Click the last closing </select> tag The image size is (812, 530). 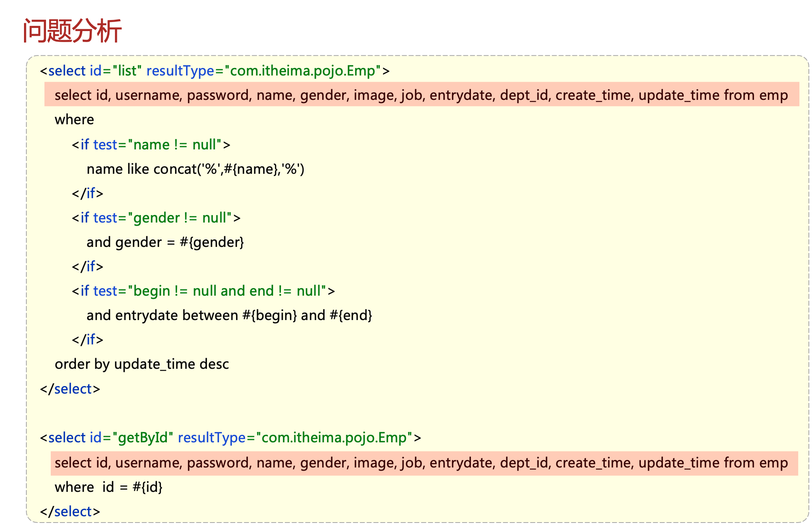pyautogui.click(x=70, y=512)
